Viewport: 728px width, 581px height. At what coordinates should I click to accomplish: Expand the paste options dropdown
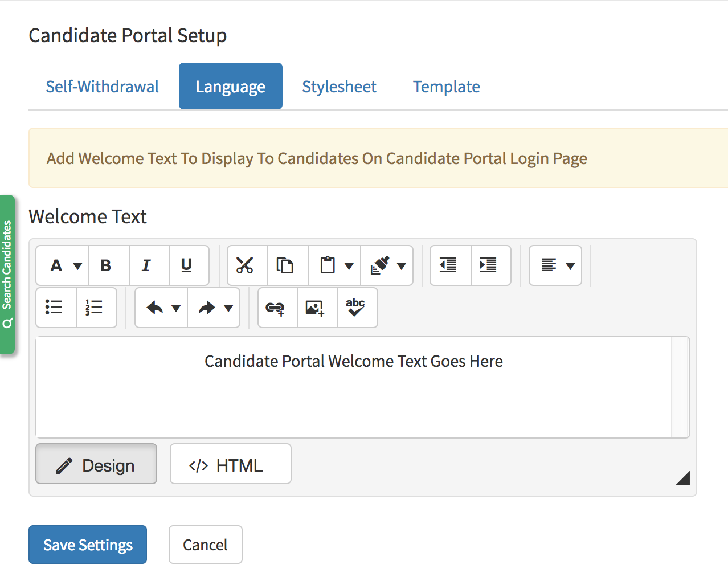(349, 265)
